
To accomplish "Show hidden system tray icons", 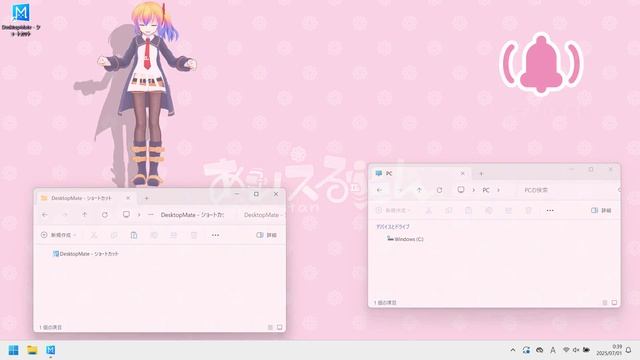I will tap(513, 350).
